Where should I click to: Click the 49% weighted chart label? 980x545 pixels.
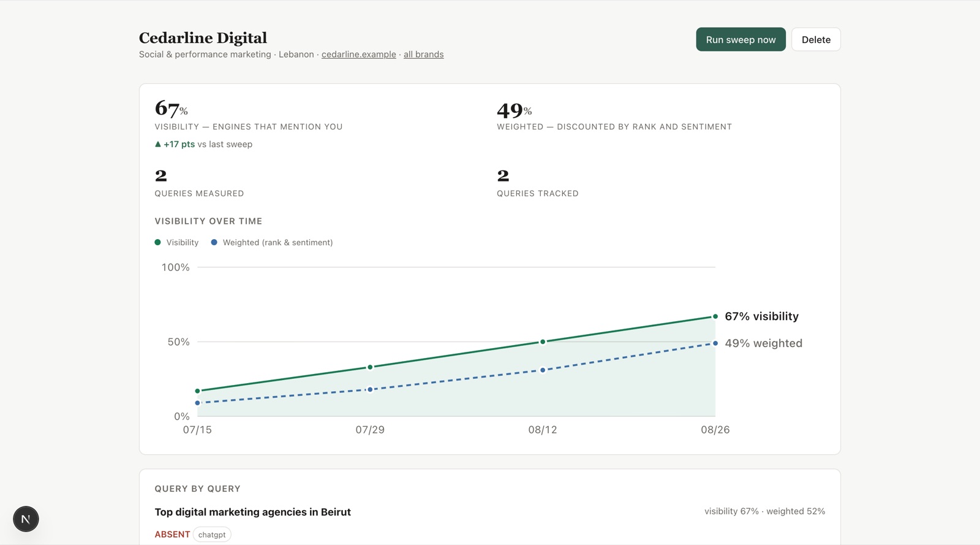tap(763, 343)
